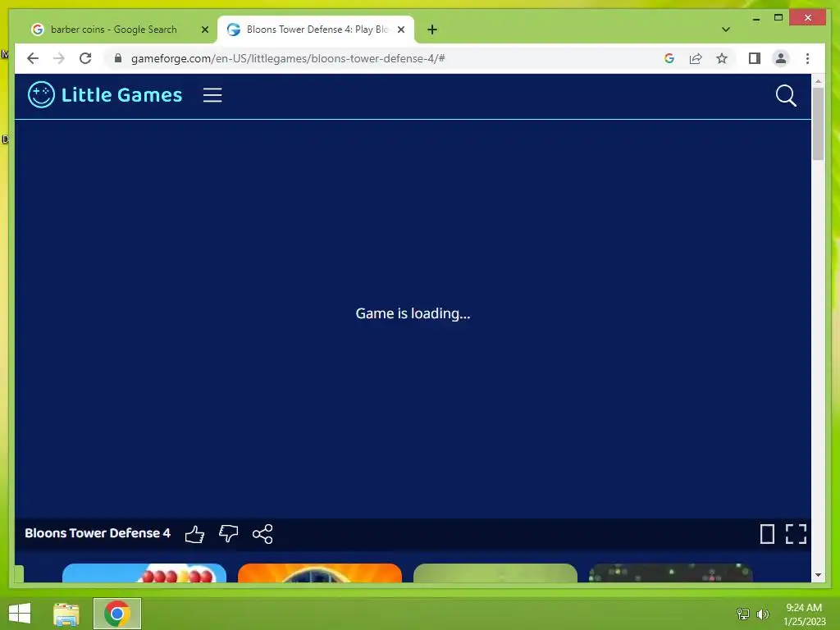
Task: Minimize the Chrome window
Action: [x=756, y=18]
